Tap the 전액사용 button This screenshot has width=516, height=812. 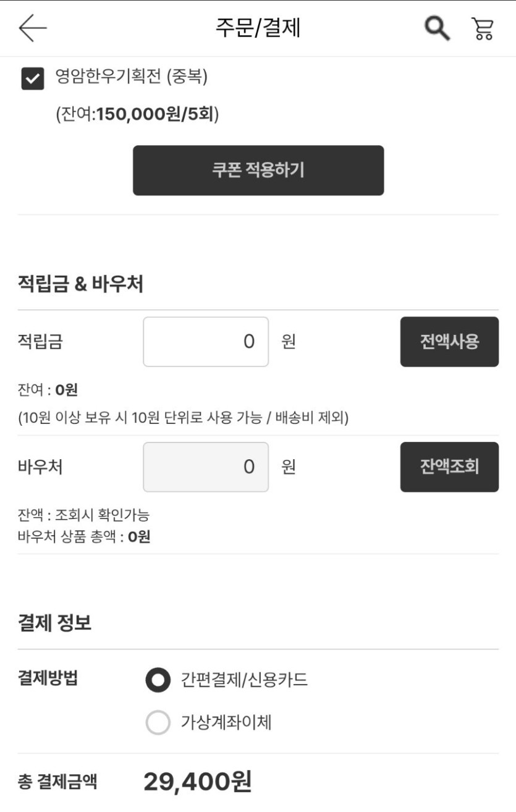[449, 342]
